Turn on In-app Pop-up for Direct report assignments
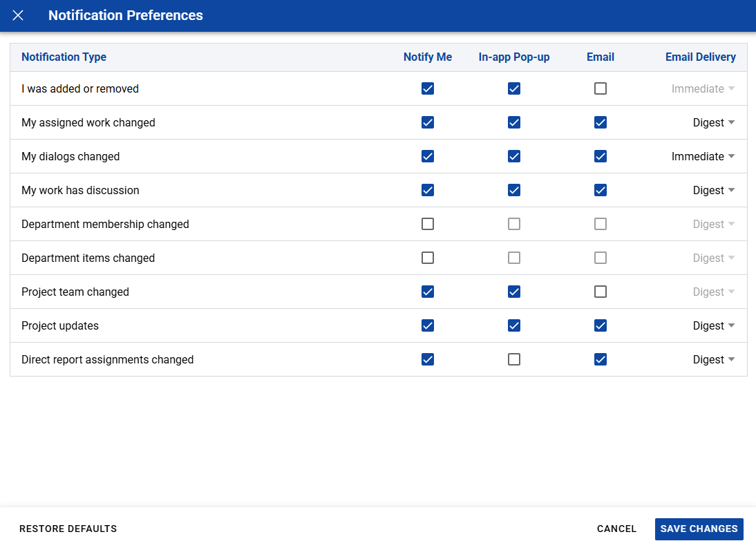The width and height of the screenshot is (756, 550). coord(514,359)
